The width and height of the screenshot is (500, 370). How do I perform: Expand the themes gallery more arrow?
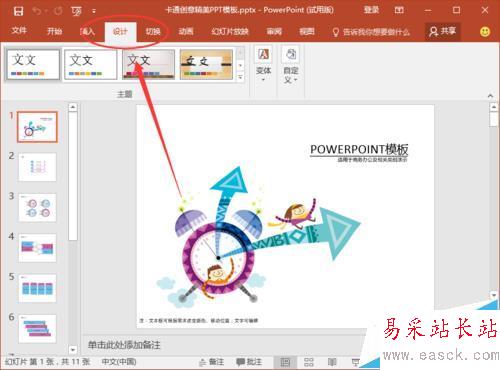[x=240, y=77]
